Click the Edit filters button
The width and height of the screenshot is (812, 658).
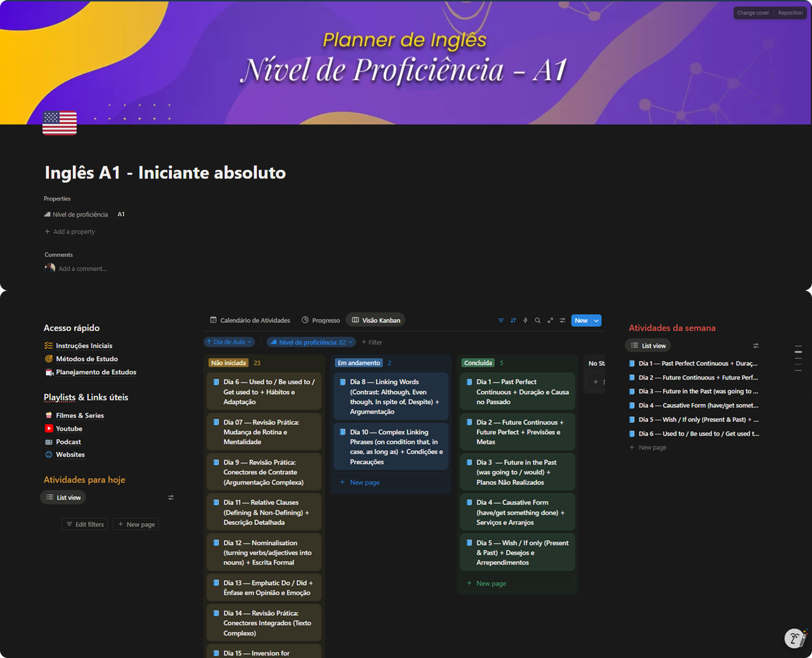point(85,524)
